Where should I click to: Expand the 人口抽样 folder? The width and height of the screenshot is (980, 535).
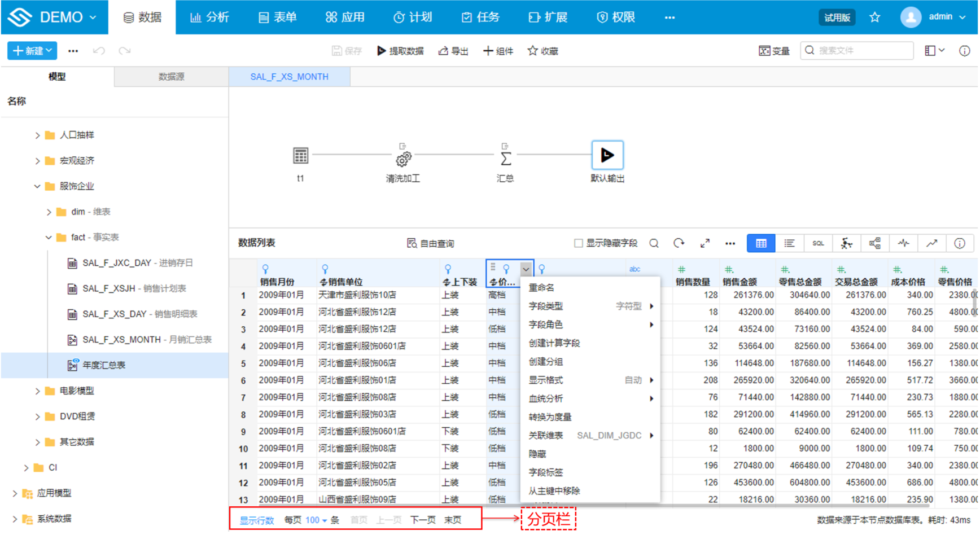(37, 135)
